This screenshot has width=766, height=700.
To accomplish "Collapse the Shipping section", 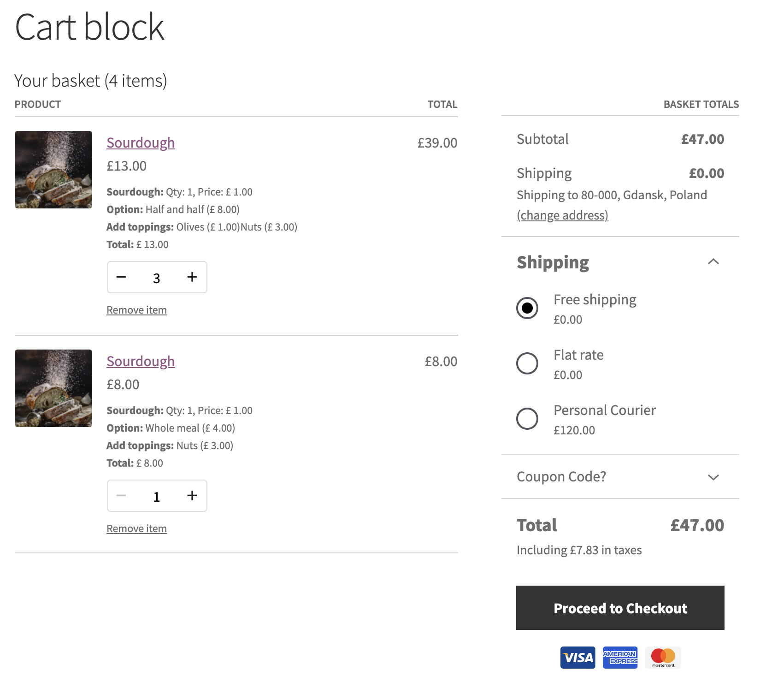I will pos(713,262).
